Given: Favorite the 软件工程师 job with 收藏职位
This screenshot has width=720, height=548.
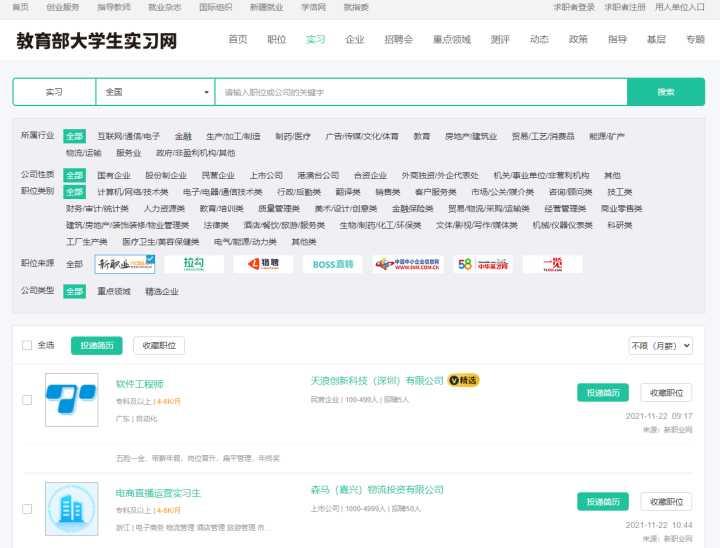Looking at the screenshot, I should tap(666, 393).
